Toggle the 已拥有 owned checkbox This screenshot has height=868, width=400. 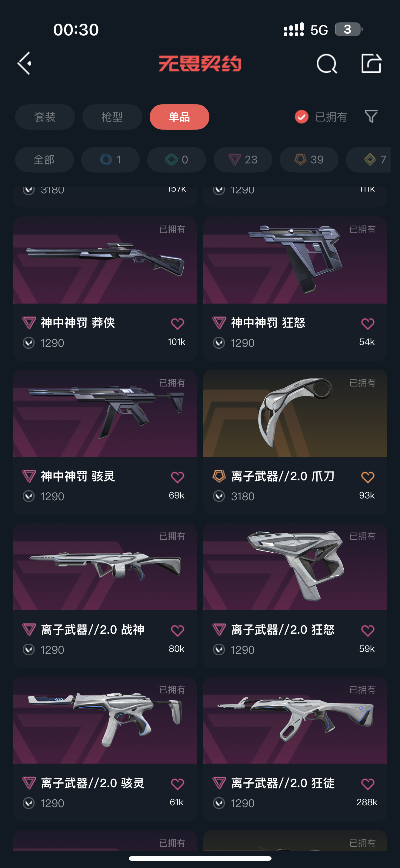302,117
